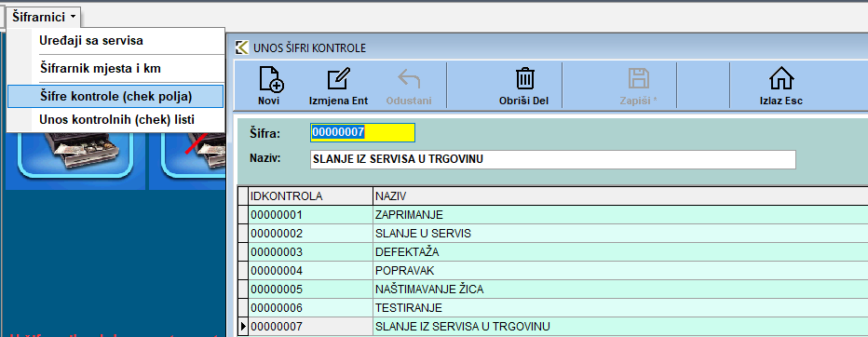868x337 pixels.
Task: Click the Zapiši save diskette icon
Action: 639,79
